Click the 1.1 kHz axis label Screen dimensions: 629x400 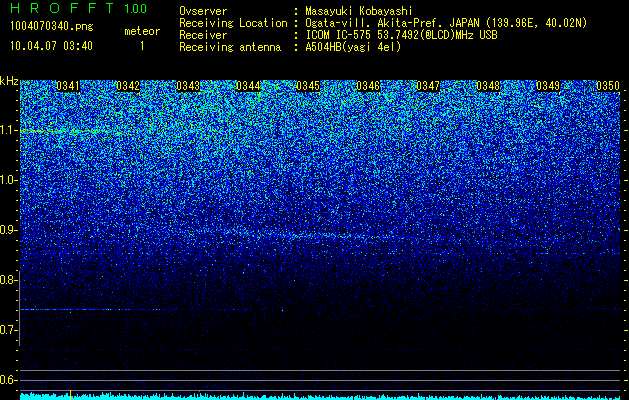click(x=9, y=130)
